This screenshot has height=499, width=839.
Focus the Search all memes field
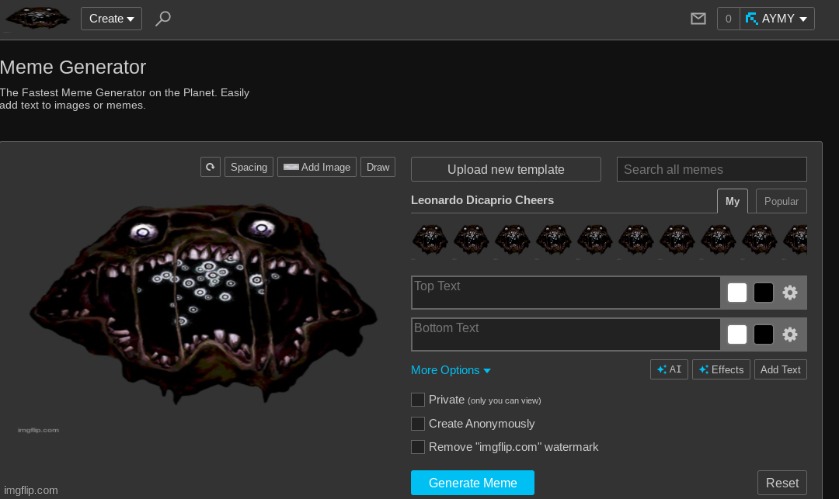coord(711,169)
